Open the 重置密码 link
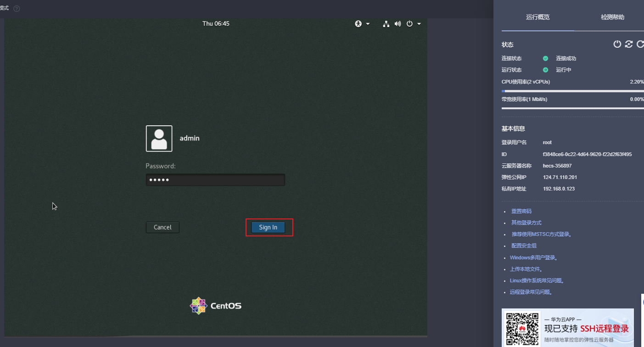Screen dimensions: 644x347 (x=521, y=211)
